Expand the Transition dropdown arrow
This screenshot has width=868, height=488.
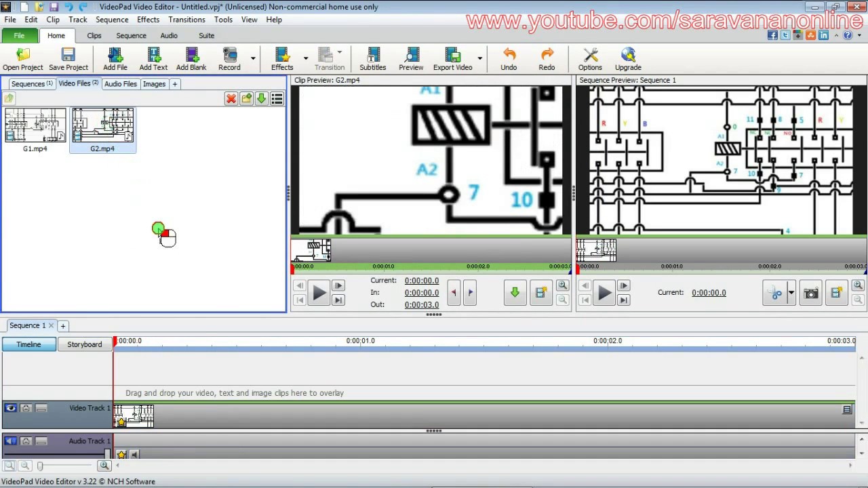pos(339,52)
